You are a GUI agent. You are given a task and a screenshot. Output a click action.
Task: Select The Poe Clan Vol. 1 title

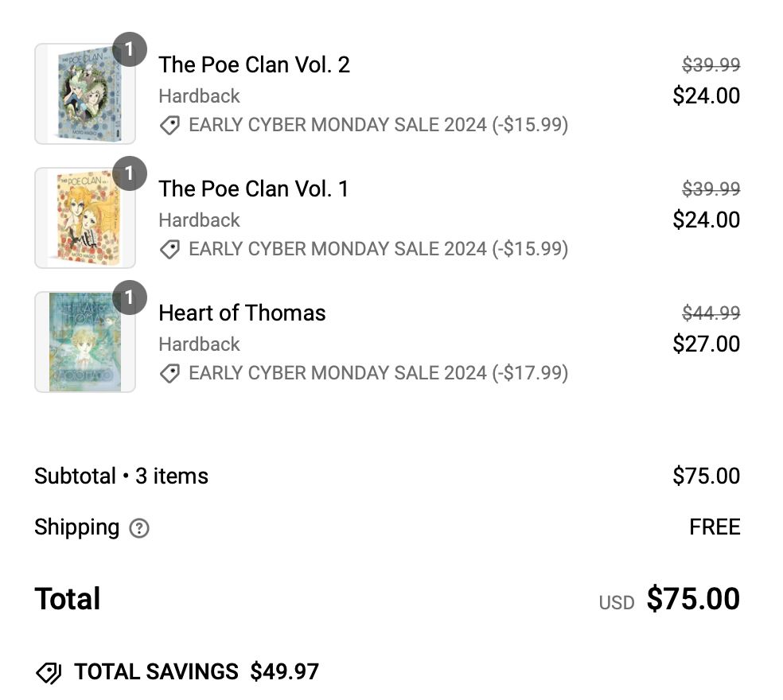click(x=253, y=189)
